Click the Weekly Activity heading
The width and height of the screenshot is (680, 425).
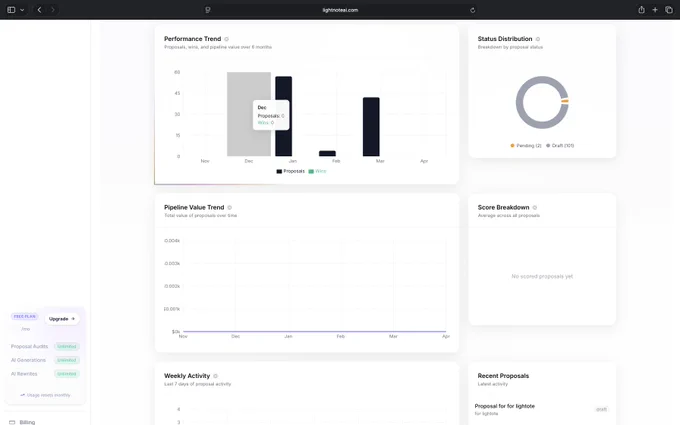[x=187, y=376]
